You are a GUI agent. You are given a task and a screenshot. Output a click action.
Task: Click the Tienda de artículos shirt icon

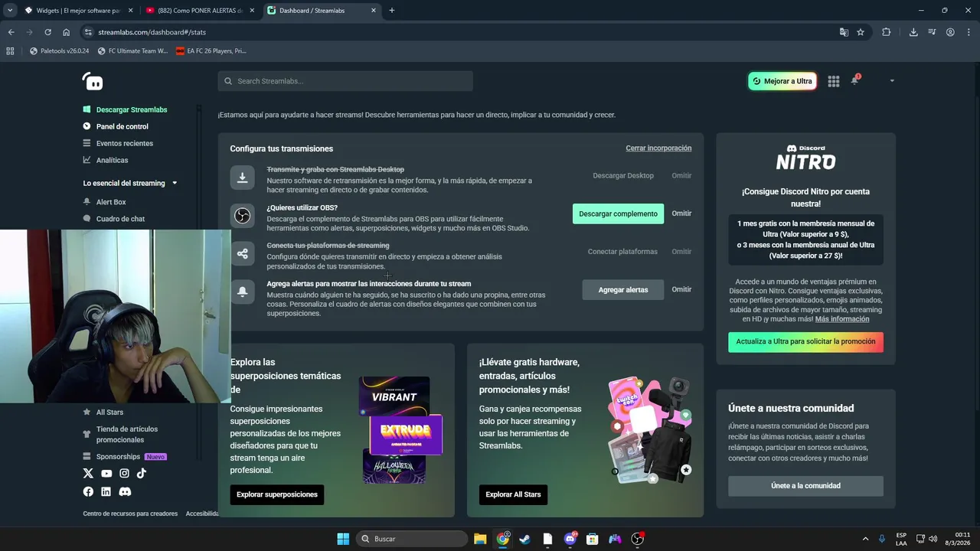(87, 434)
